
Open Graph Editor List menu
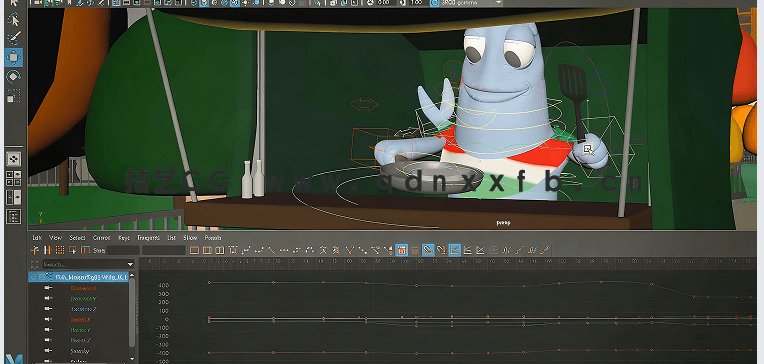coord(171,238)
